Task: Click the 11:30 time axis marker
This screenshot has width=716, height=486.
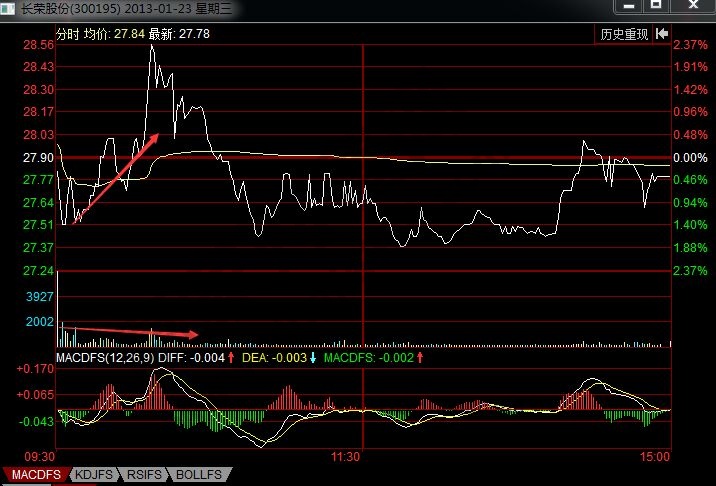Action: point(345,456)
